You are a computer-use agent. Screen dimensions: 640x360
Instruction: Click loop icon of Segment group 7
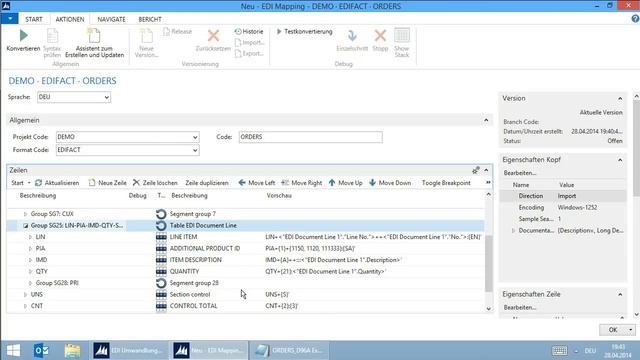tap(161, 214)
